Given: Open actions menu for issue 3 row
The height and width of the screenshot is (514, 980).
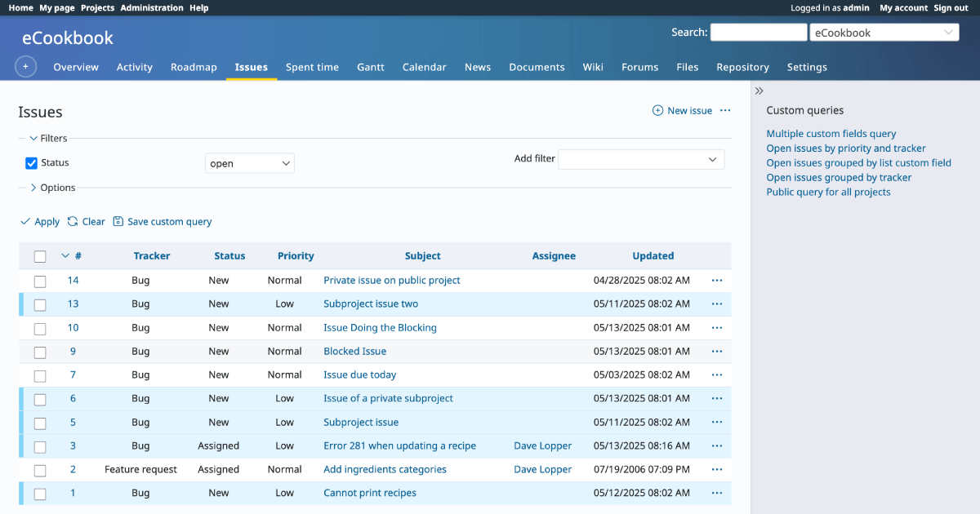Looking at the screenshot, I should (x=717, y=446).
